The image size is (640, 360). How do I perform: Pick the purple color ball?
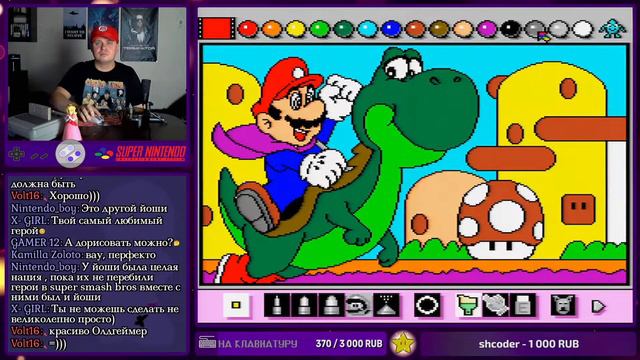tap(487, 29)
